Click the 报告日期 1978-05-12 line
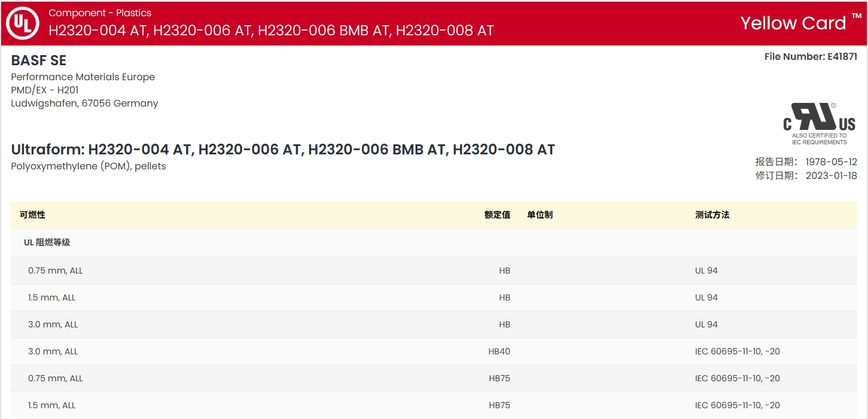The width and height of the screenshot is (868, 419). click(806, 162)
